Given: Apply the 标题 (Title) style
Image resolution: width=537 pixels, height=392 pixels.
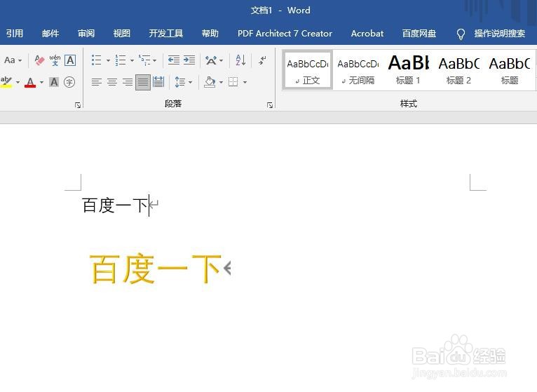Looking at the screenshot, I should tap(509, 71).
